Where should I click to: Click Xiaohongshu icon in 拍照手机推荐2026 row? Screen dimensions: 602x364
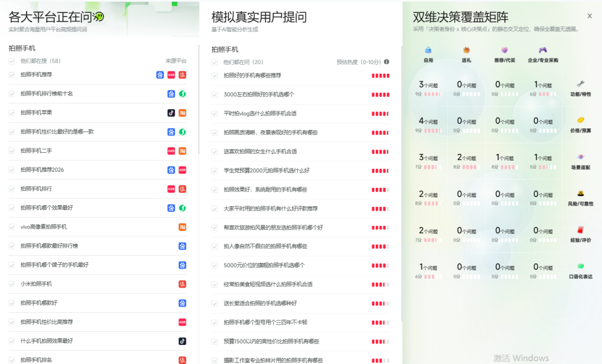182,169
